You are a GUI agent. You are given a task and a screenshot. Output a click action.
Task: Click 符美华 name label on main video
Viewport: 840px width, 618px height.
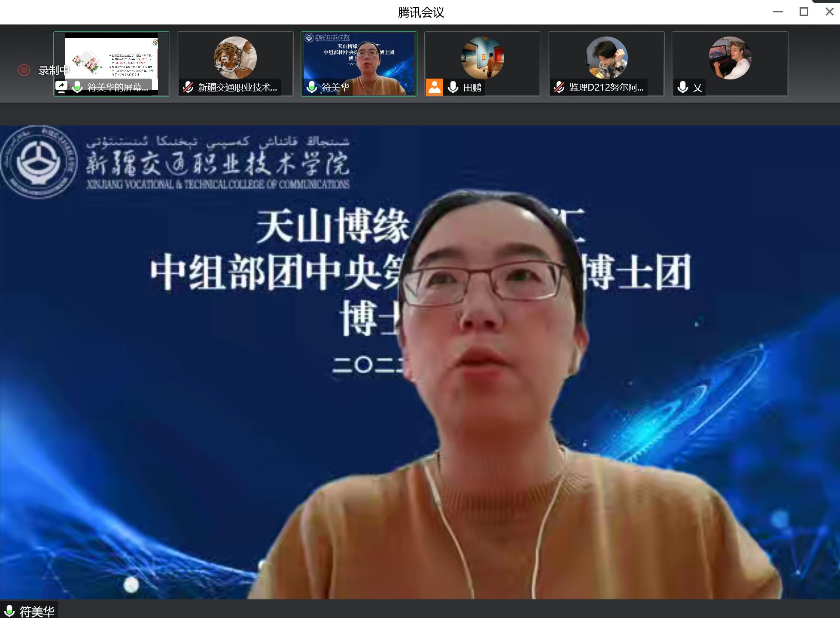pyautogui.click(x=37, y=611)
